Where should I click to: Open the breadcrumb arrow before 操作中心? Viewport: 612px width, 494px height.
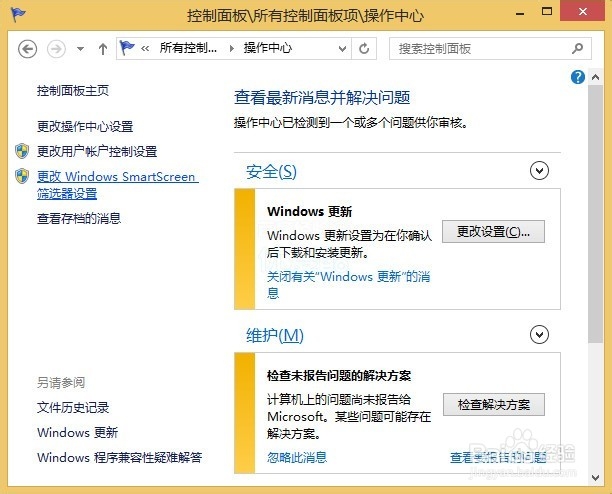[232, 49]
